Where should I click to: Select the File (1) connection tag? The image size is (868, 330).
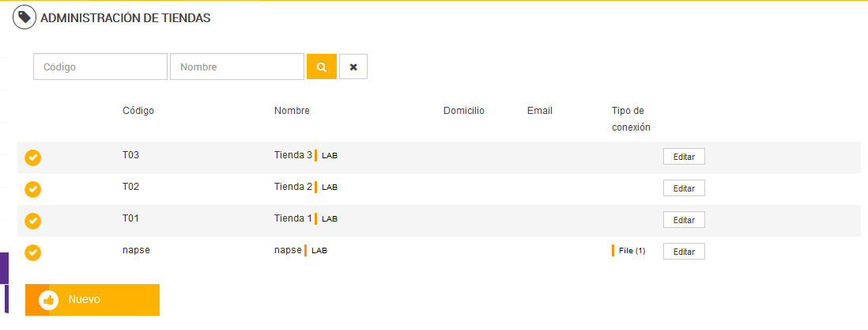[631, 251]
